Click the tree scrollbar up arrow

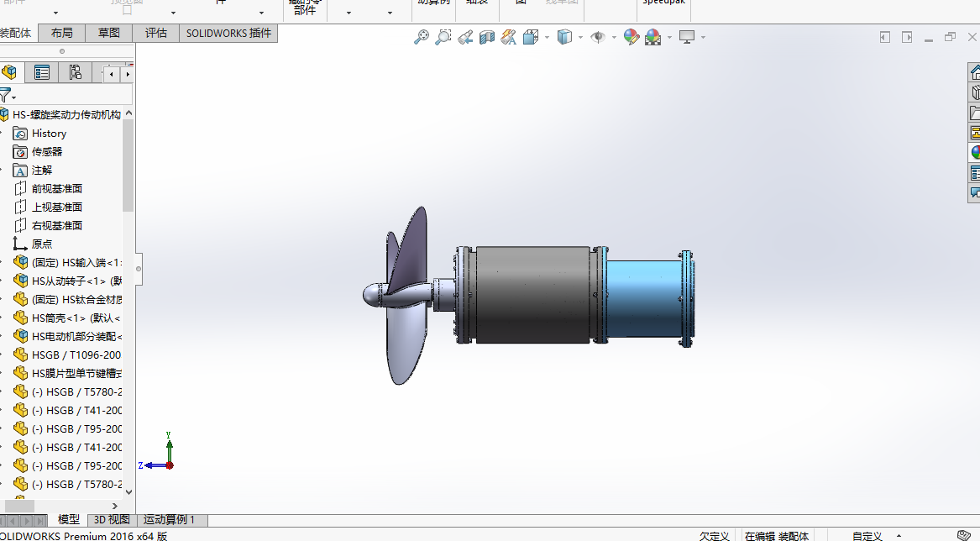tap(128, 113)
